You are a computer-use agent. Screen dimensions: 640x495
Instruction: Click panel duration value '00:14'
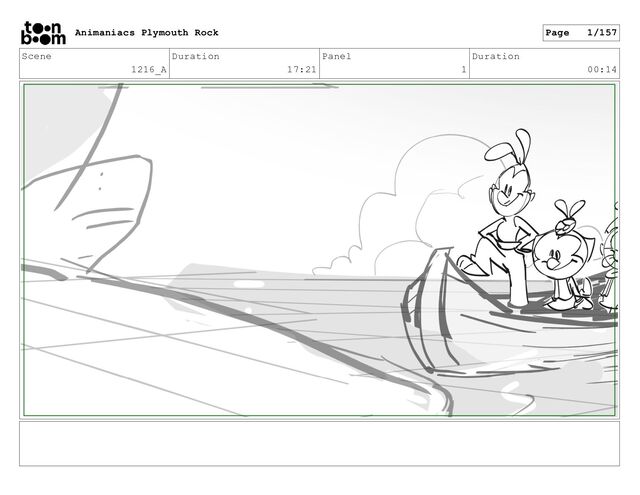coord(602,69)
